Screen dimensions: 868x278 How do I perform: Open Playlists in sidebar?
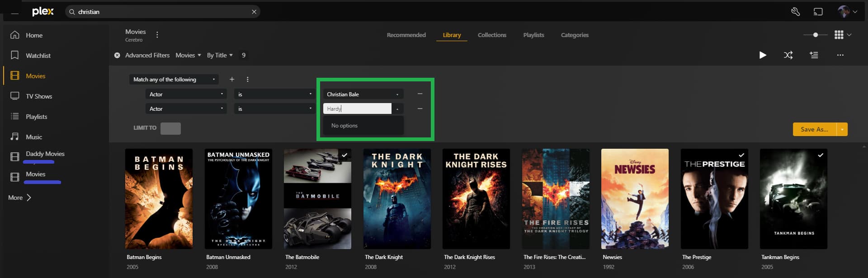click(36, 117)
